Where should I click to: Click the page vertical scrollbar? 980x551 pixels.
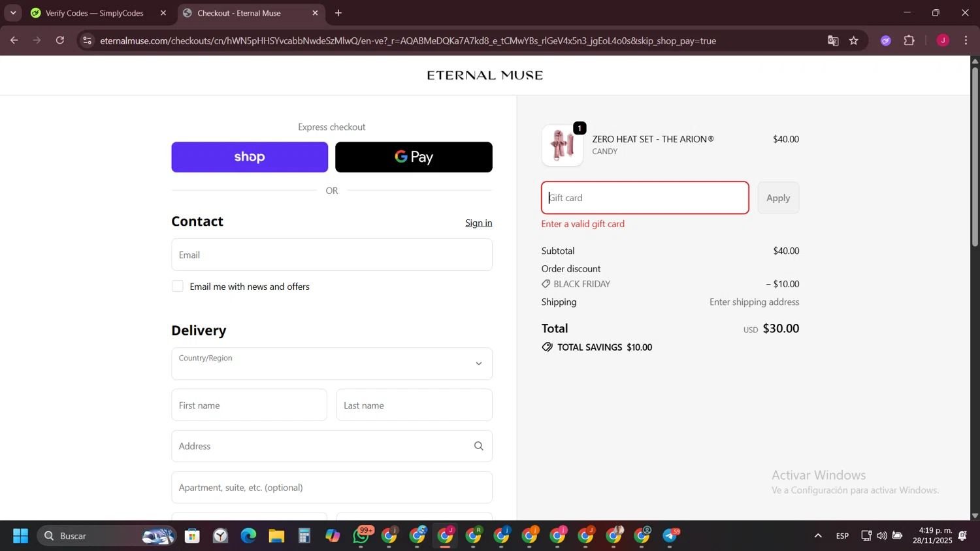tap(975, 157)
